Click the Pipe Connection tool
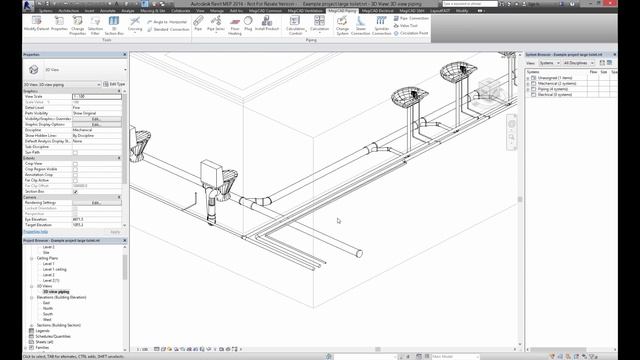The height and width of the screenshot is (360, 640). pos(411,18)
